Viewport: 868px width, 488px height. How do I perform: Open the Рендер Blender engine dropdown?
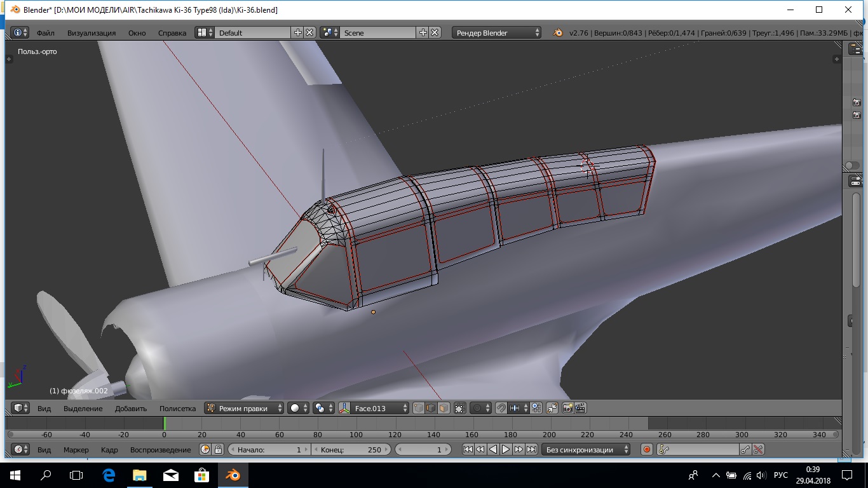497,32
